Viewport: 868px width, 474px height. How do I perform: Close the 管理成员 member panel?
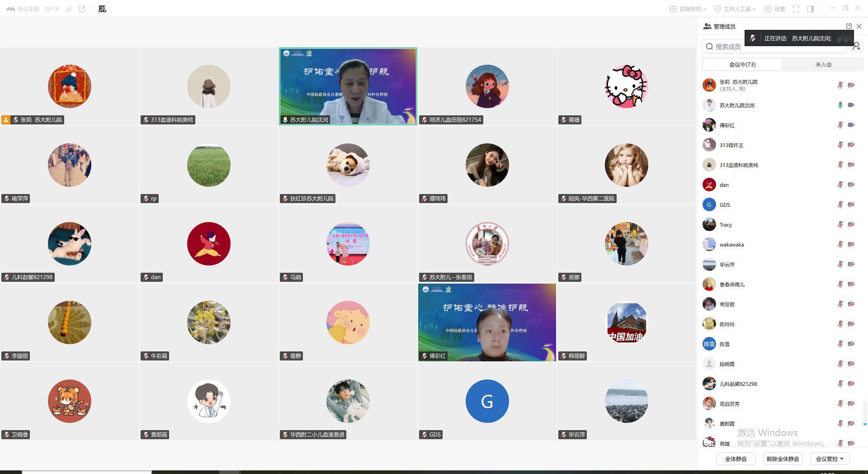859,27
